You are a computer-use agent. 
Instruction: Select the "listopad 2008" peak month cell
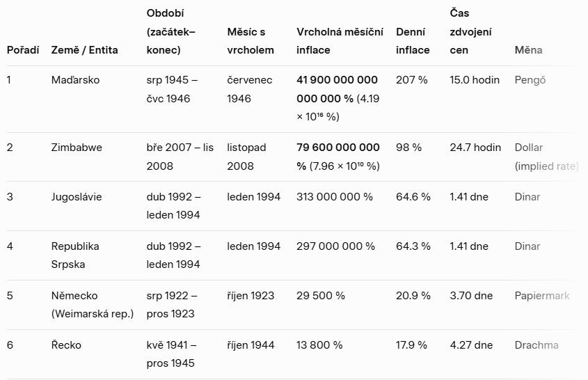point(246,157)
